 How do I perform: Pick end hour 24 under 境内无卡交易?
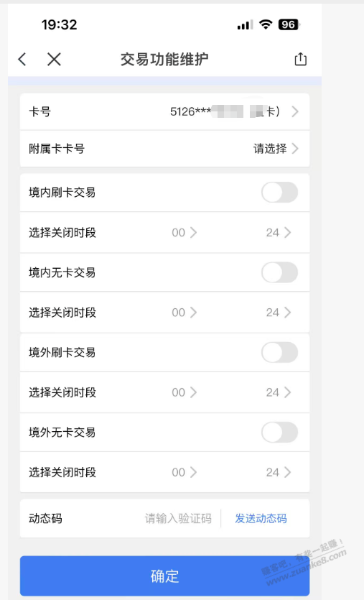(279, 313)
